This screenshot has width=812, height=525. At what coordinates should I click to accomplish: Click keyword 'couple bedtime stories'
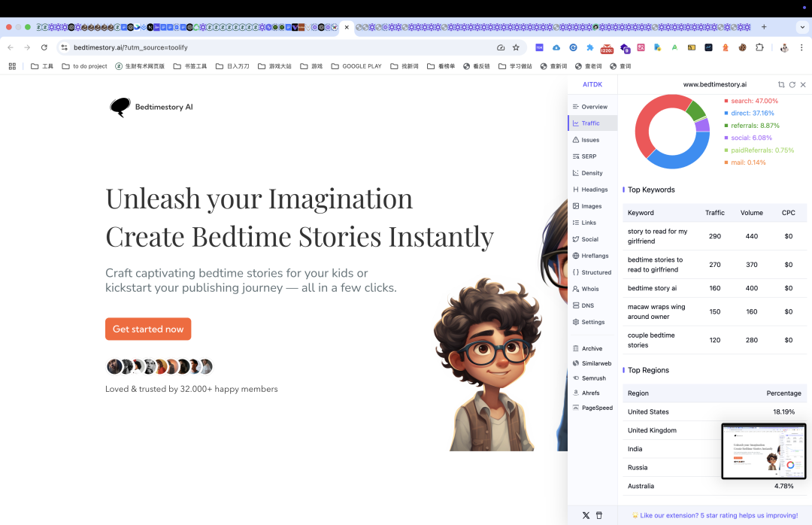(x=651, y=340)
